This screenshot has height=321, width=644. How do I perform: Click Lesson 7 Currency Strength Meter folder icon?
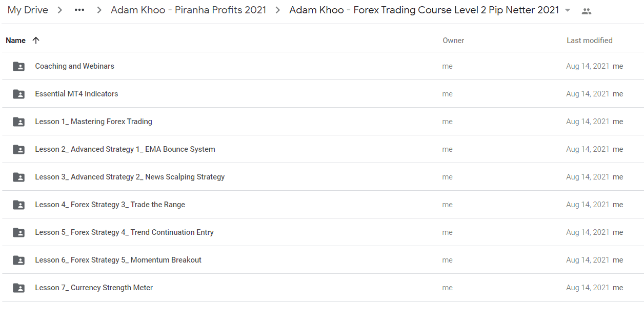(18, 288)
